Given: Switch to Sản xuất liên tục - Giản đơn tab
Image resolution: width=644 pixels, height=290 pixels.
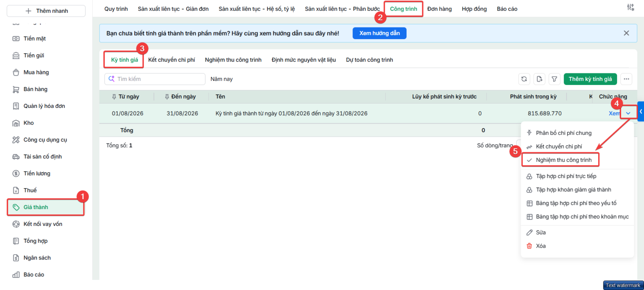Looking at the screenshot, I should click(x=173, y=9).
